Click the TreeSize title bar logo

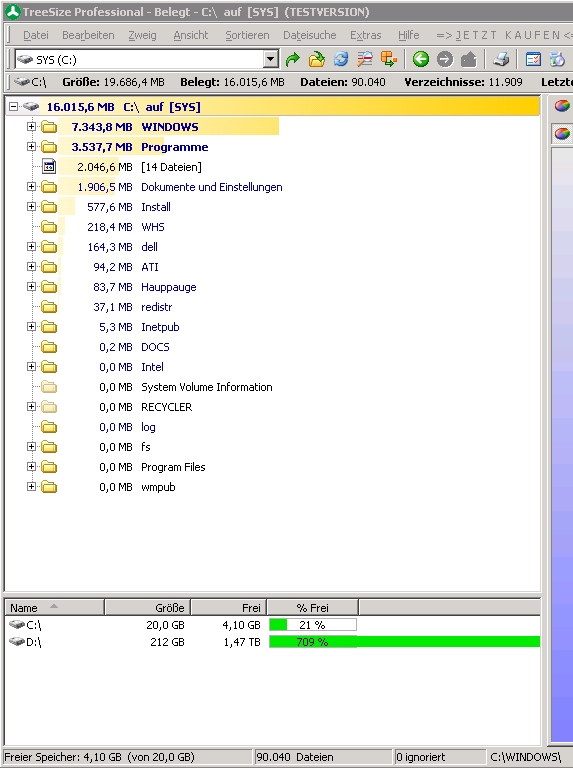pos(13,12)
